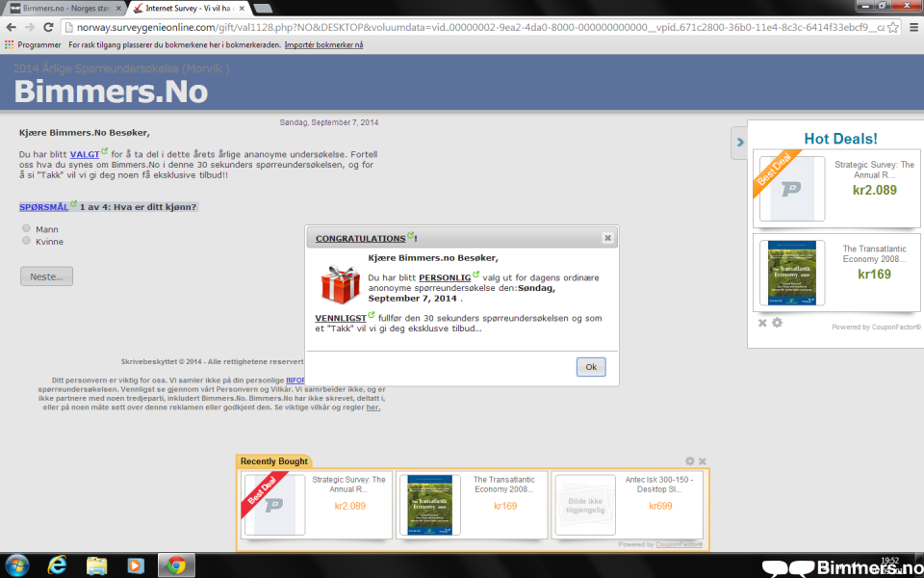Bookmark this page with the star icon

(893, 27)
